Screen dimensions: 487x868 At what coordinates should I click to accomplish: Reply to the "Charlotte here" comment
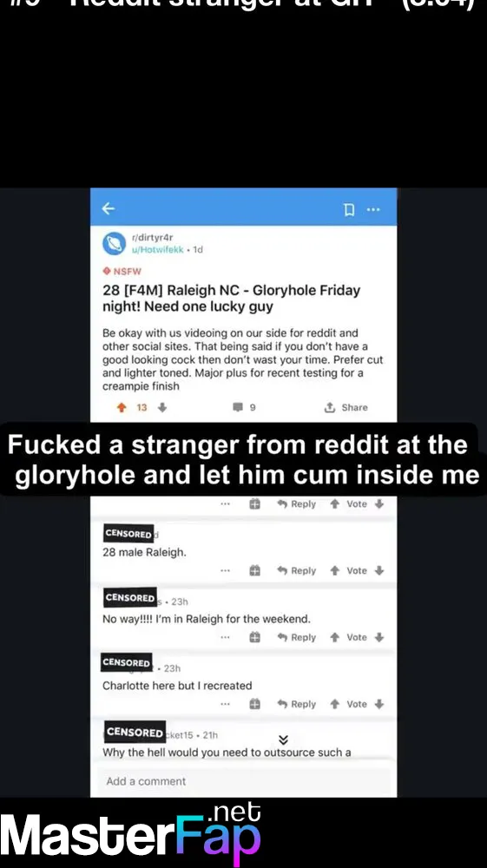coord(297,704)
